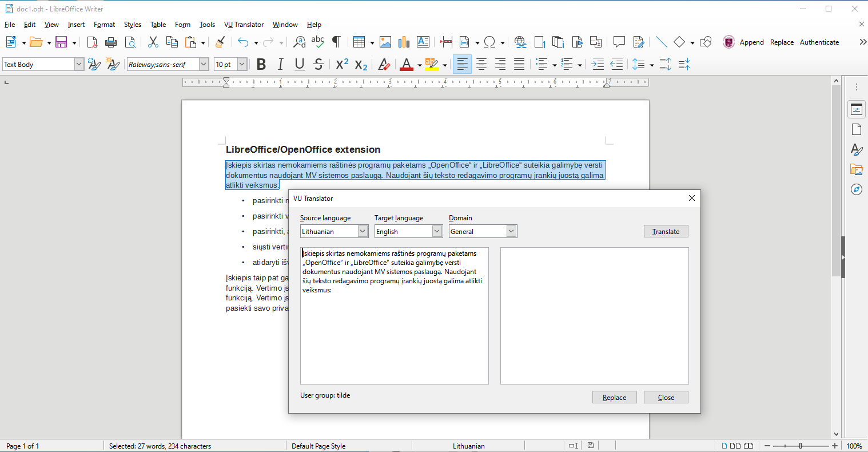Set Justified paragraph alignment
This screenshot has height=452, width=868.
(x=519, y=64)
